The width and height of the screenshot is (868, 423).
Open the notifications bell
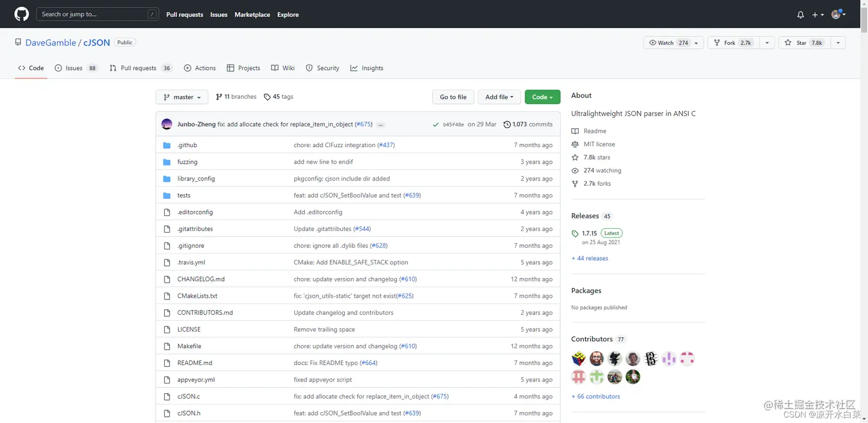[x=800, y=15]
